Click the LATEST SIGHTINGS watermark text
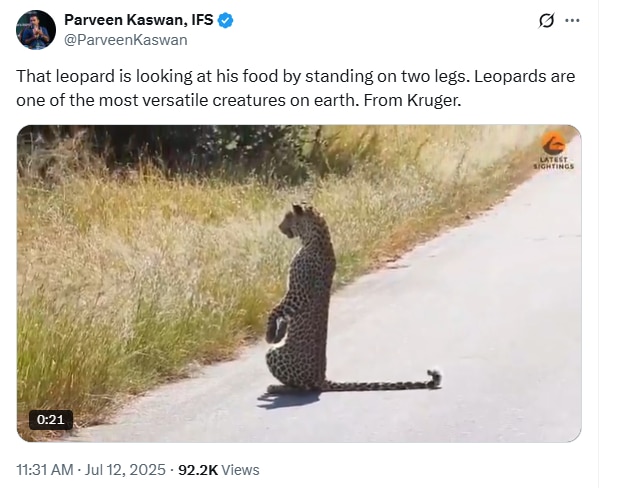 tap(554, 163)
